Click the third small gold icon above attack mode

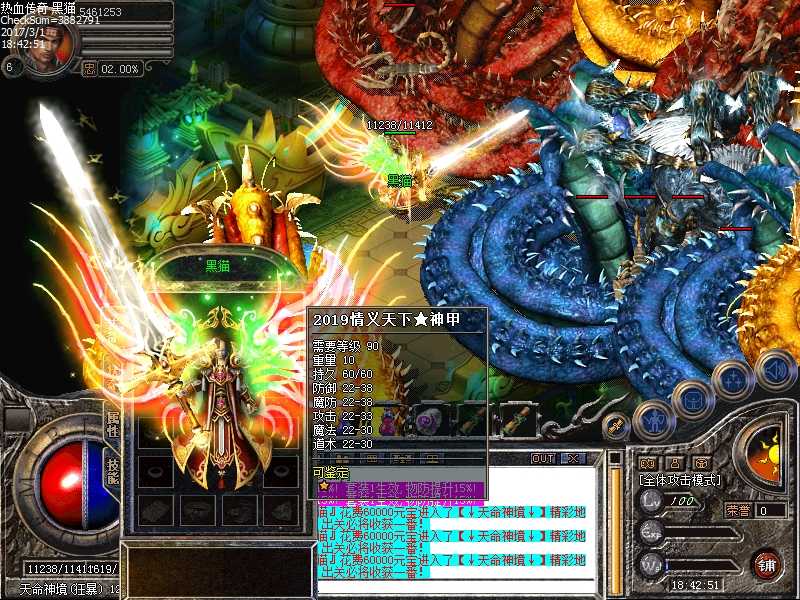click(x=702, y=463)
